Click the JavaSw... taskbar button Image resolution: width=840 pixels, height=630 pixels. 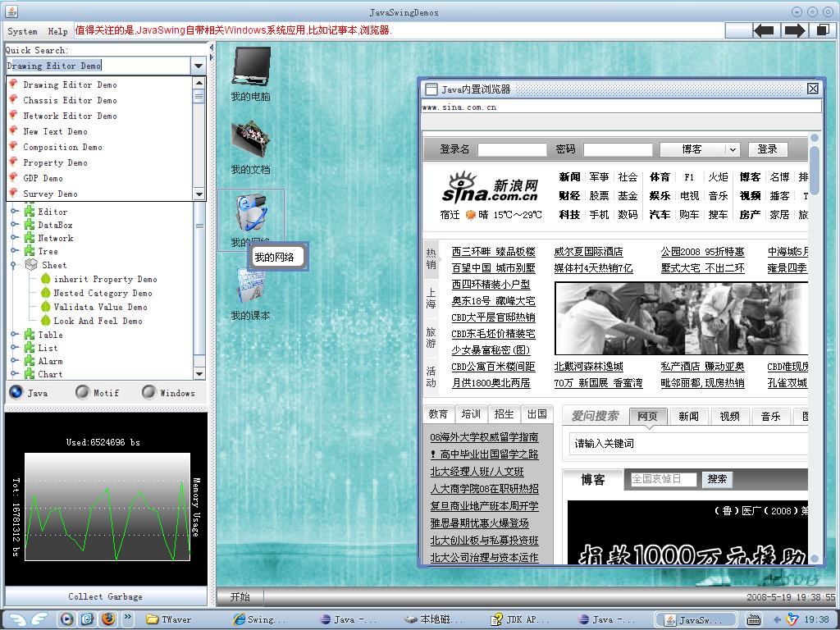point(695,619)
